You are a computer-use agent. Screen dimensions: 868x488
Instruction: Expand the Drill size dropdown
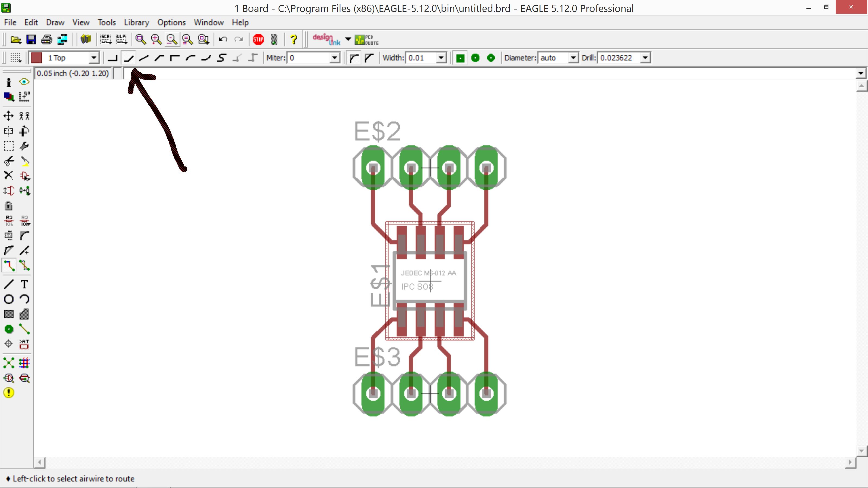(645, 58)
